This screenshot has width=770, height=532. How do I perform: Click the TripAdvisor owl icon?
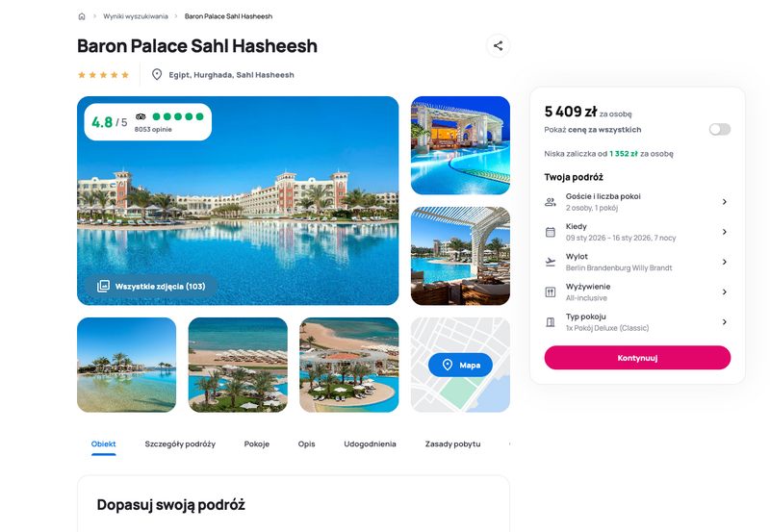pos(141,116)
